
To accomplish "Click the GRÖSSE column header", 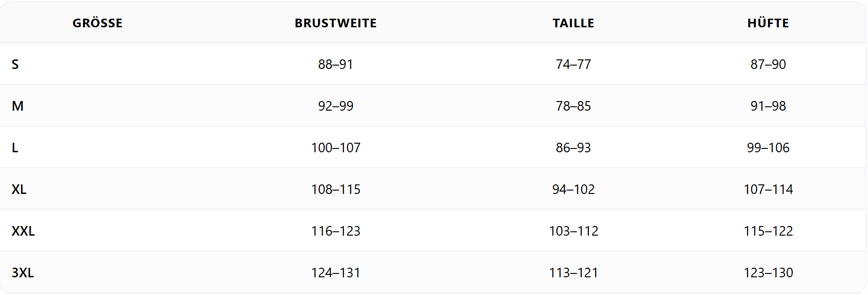I will pos(97,23).
